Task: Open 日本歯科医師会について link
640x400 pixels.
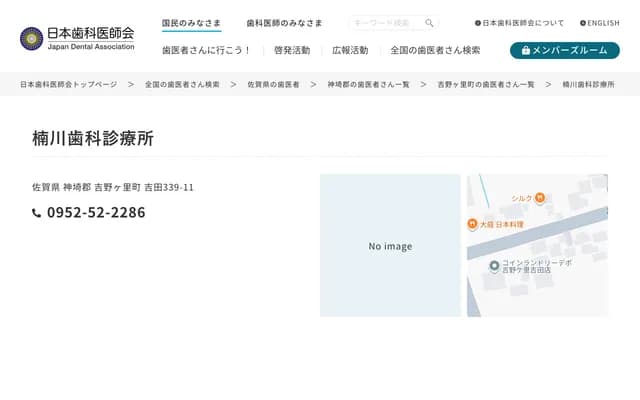Action: point(519,22)
